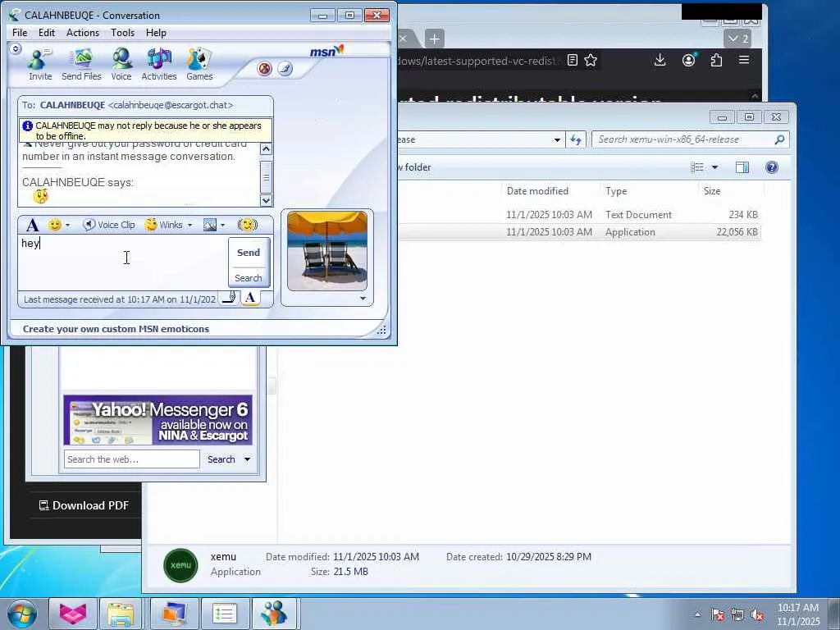Click the Yahoo! Messenger 6 banner ad
The height and width of the screenshot is (630, 840).
[158, 420]
